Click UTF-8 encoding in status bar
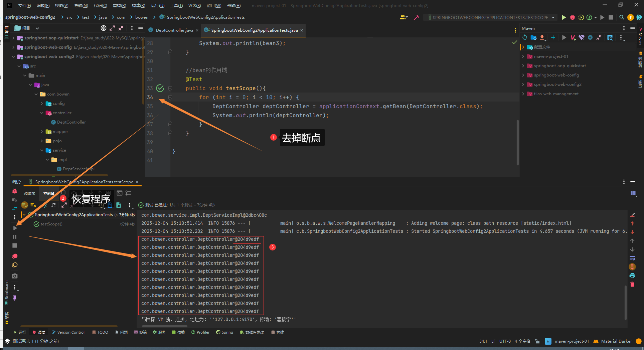 (505, 341)
